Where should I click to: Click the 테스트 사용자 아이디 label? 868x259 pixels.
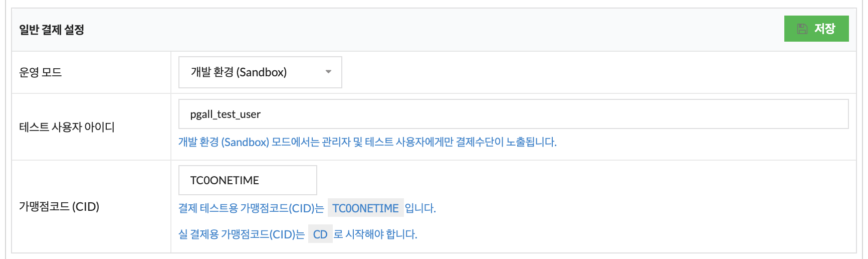[x=67, y=127]
